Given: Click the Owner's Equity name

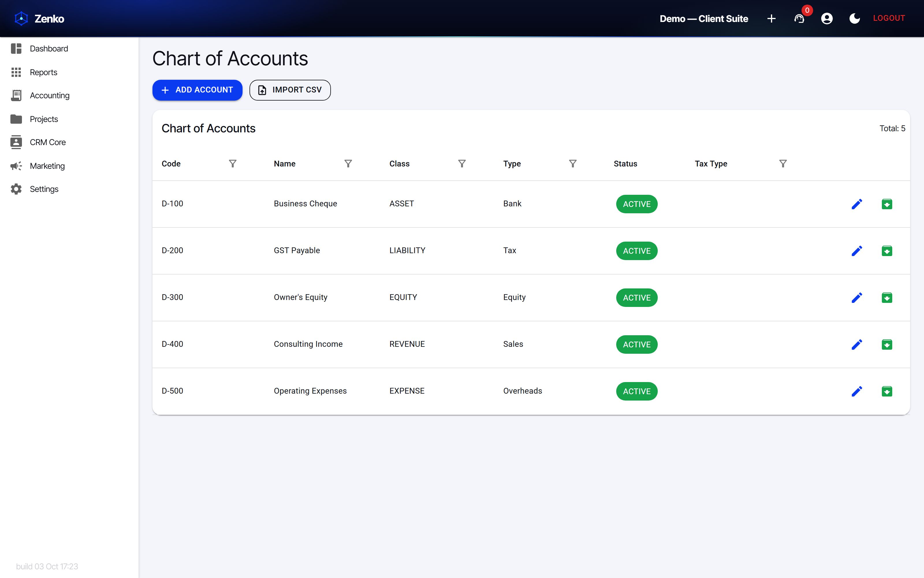Looking at the screenshot, I should [x=301, y=297].
